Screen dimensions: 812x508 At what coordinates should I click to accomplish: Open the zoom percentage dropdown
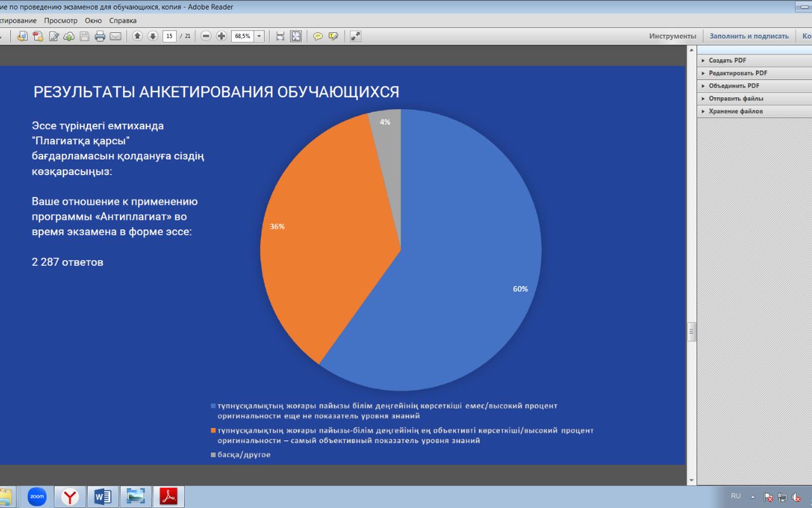tap(259, 36)
